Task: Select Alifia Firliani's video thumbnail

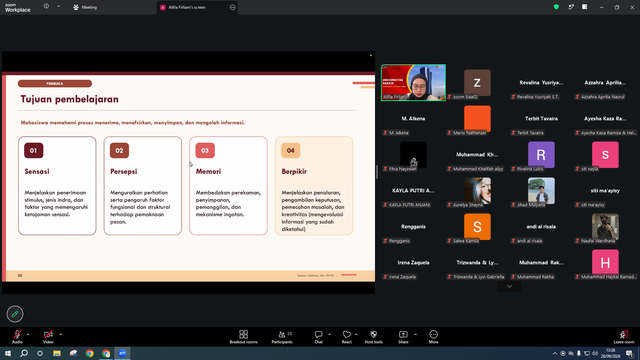Action: (413, 82)
